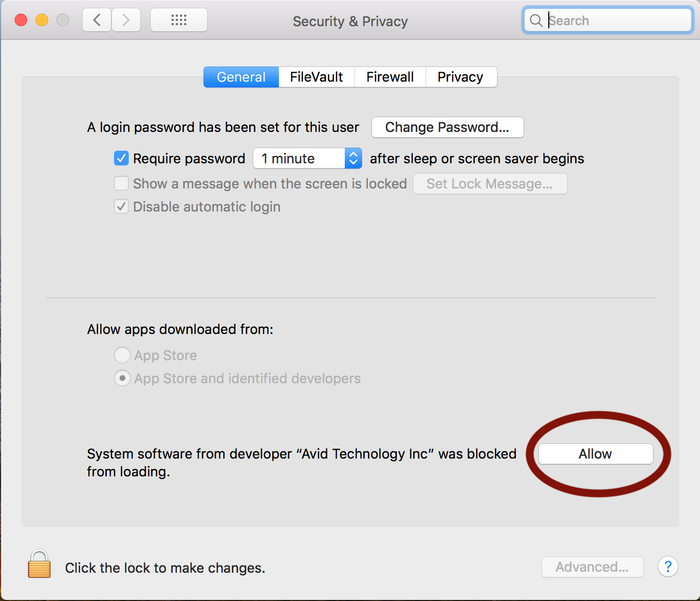Open the Privacy tab
This screenshot has width=700, height=601.
click(x=461, y=77)
